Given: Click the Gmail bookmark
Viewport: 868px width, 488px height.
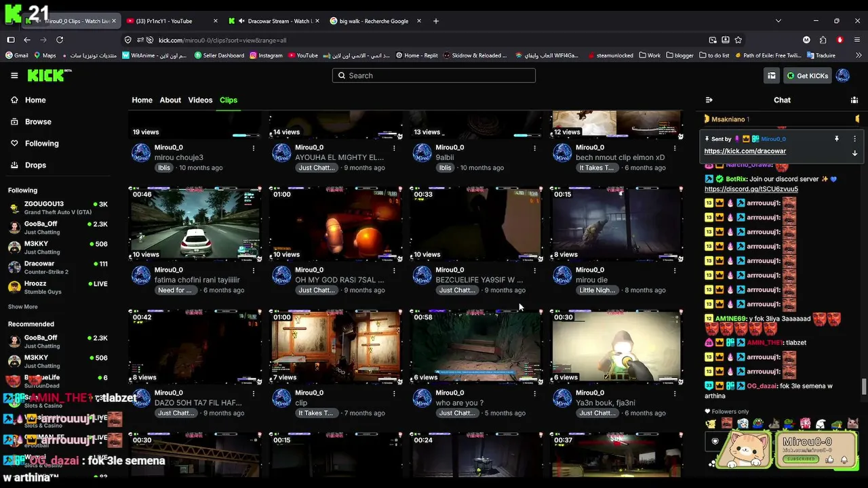Looking at the screenshot, I should 16,56.
